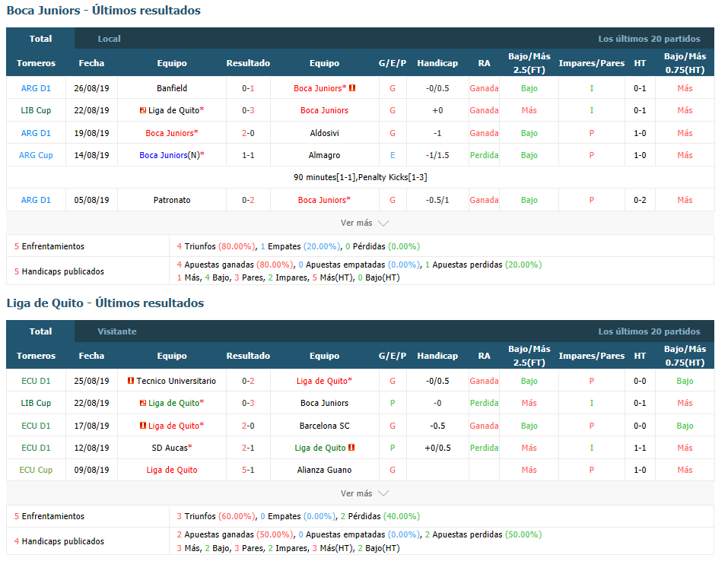
Task: Click 'Liga de Quito - Últimos resultados' heading
Action: (106, 303)
